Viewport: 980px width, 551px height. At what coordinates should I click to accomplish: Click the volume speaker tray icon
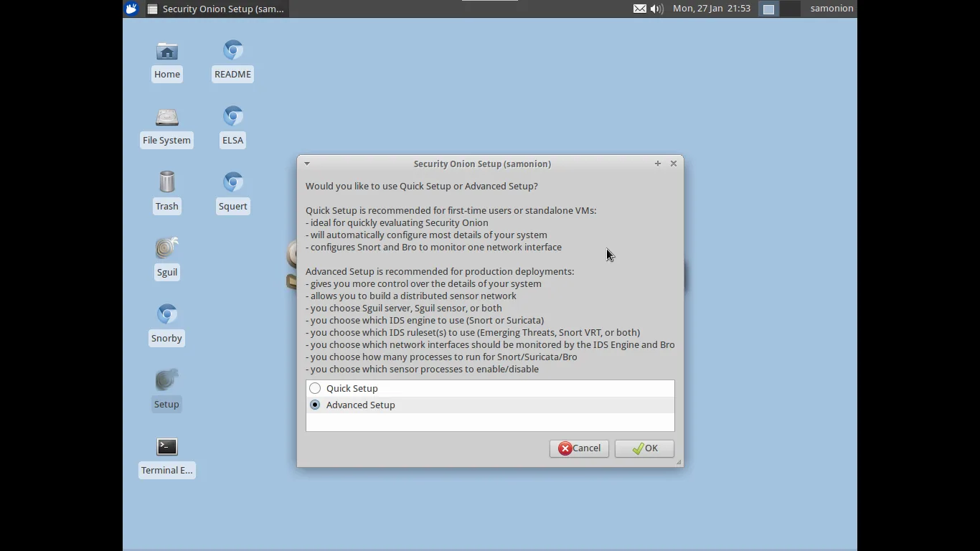pos(656,9)
